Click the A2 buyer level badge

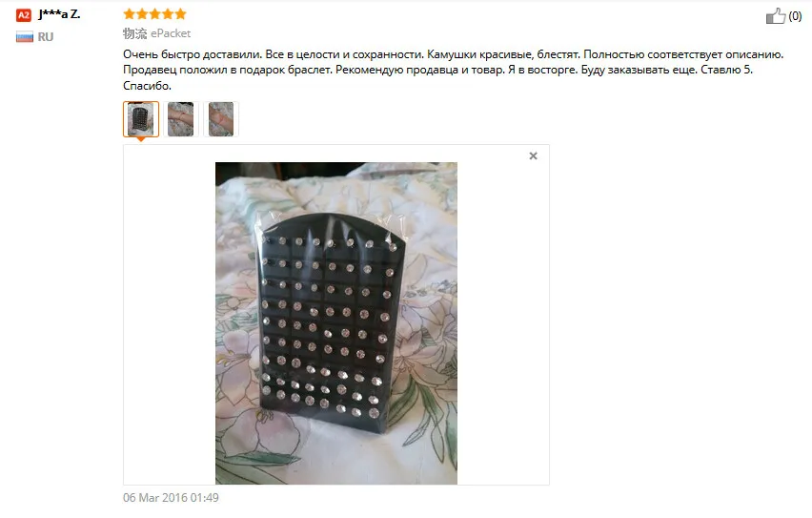click(24, 15)
